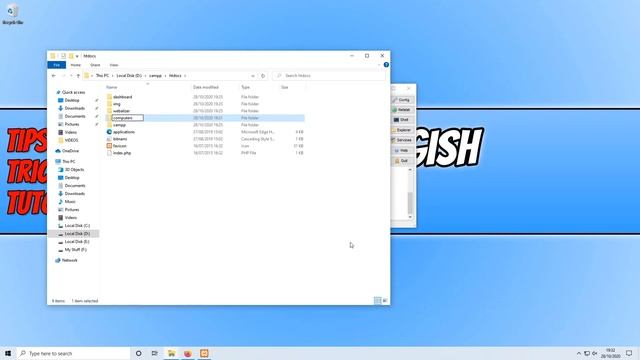The width and height of the screenshot is (640, 360).
Task: Click htdocs in the address breadcrumb
Action: pyautogui.click(x=175, y=76)
